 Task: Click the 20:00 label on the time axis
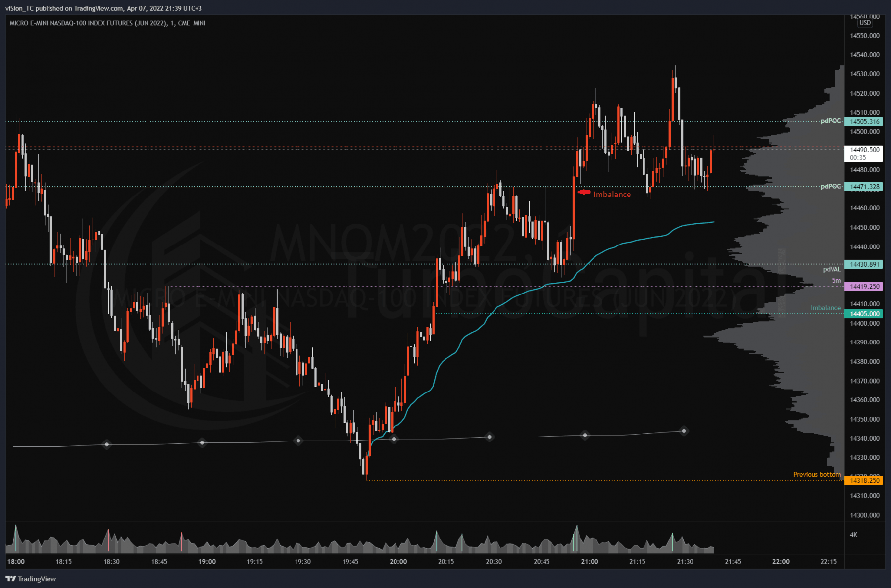click(x=398, y=561)
